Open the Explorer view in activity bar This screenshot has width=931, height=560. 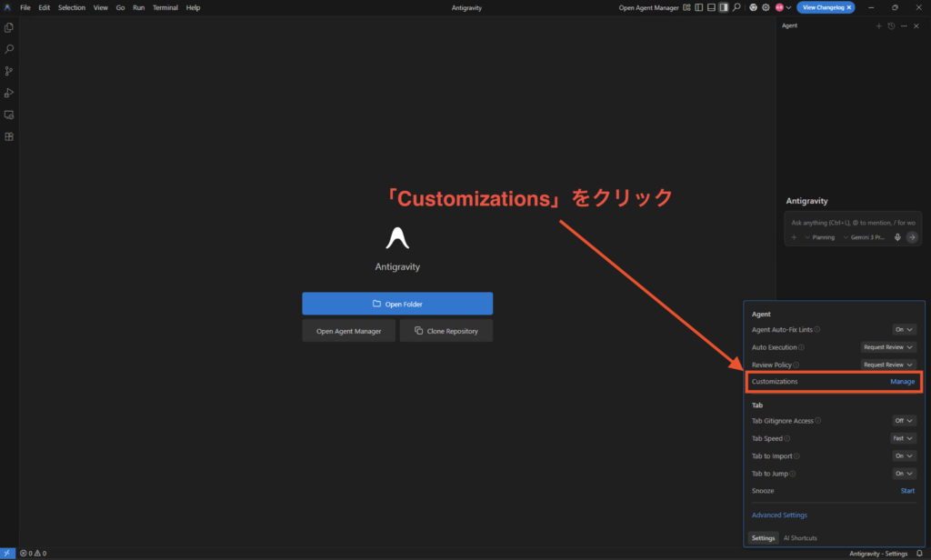pos(9,28)
